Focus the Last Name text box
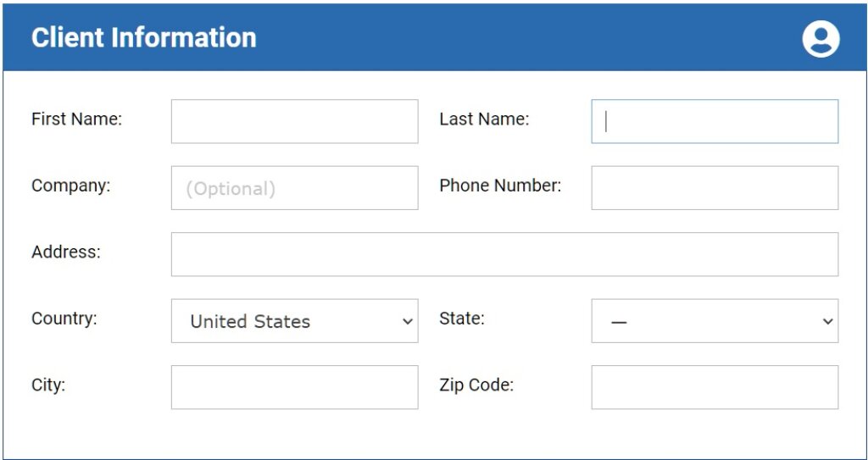 tap(715, 121)
